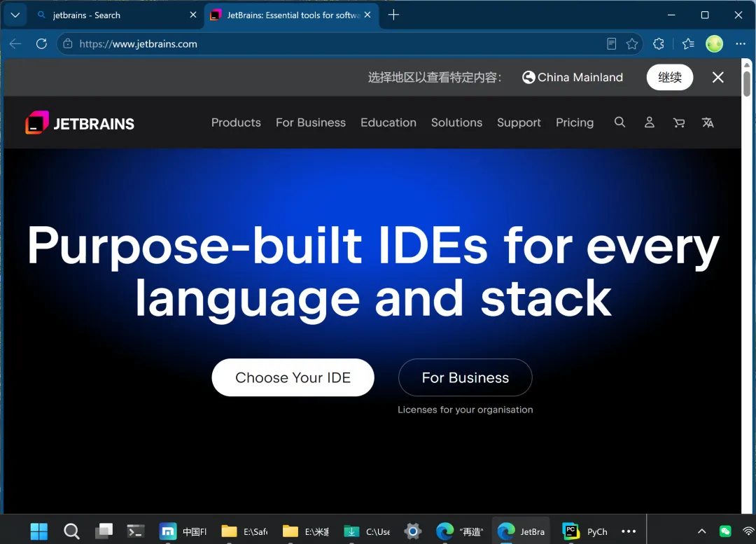Add page to favorites star icon
756x544 pixels.
pos(631,44)
